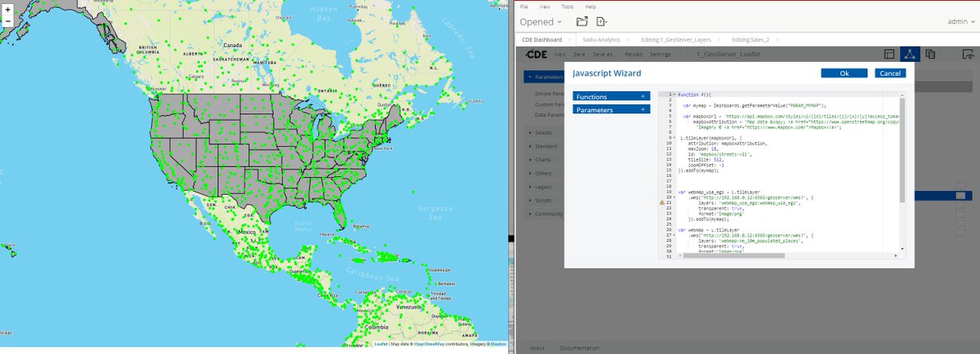The height and width of the screenshot is (354, 980).
Task: Click the warning icon at line 21
Action: click(663, 201)
